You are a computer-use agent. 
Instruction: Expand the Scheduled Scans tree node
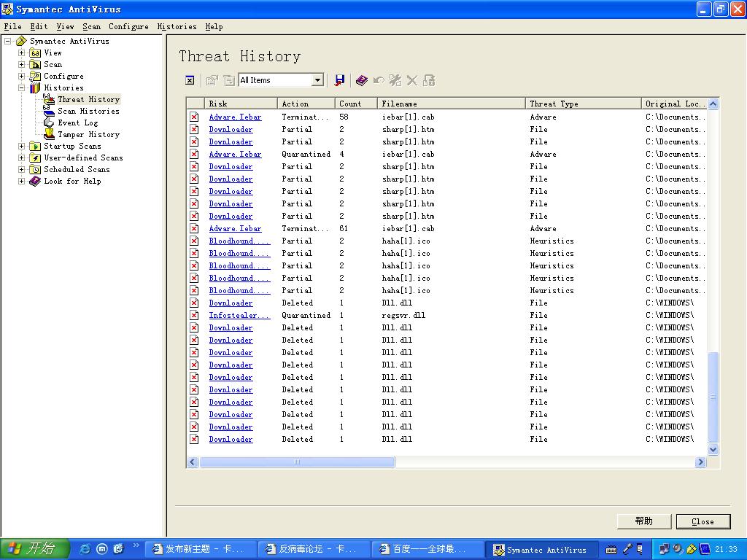tap(21, 169)
